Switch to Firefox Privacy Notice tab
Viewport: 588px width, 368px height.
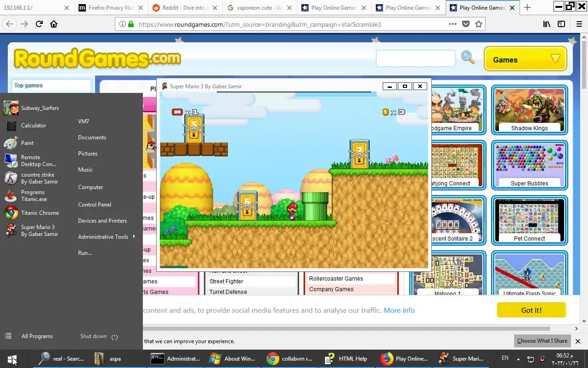pyautogui.click(x=110, y=7)
